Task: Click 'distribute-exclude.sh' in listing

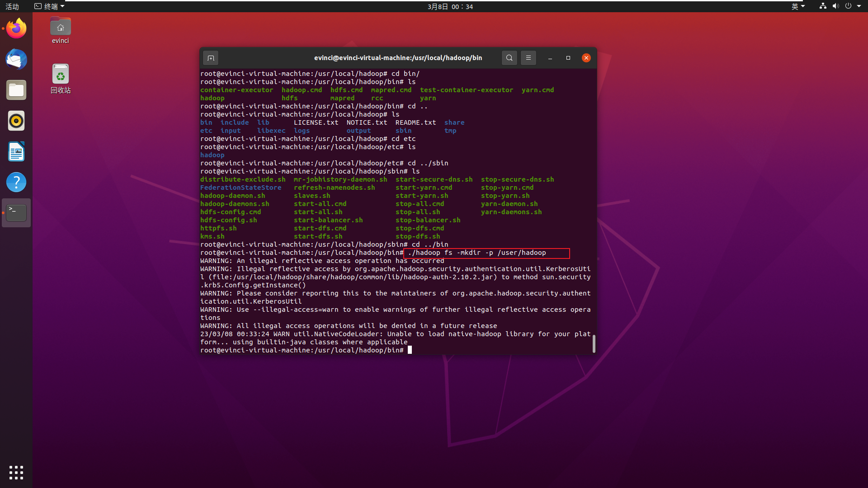Action: pyautogui.click(x=243, y=179)
